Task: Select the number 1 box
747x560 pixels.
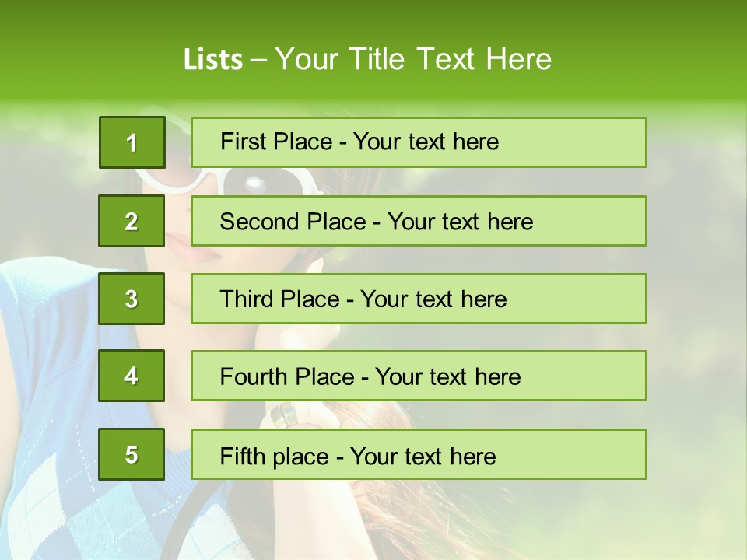Action: pos(132,142)
